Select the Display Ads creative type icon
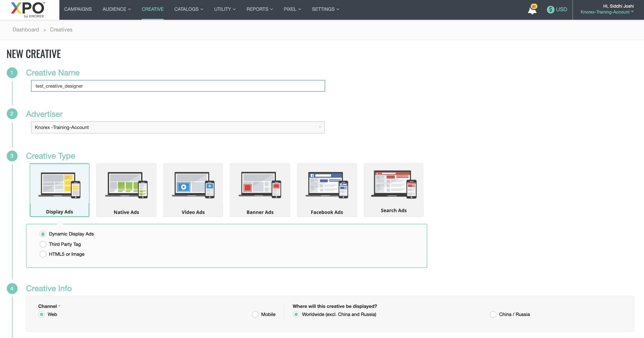Viewport: 644px width, 338px height. coord(60,185)
